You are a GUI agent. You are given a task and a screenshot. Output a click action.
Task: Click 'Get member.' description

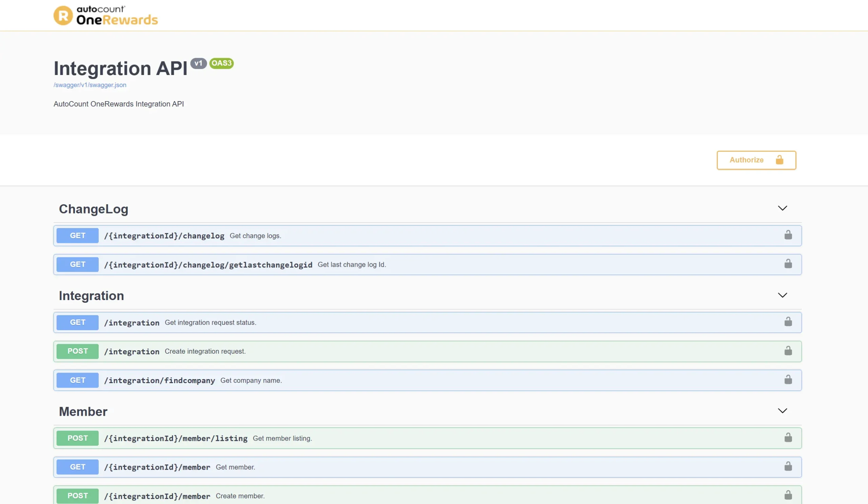[235, 467]
